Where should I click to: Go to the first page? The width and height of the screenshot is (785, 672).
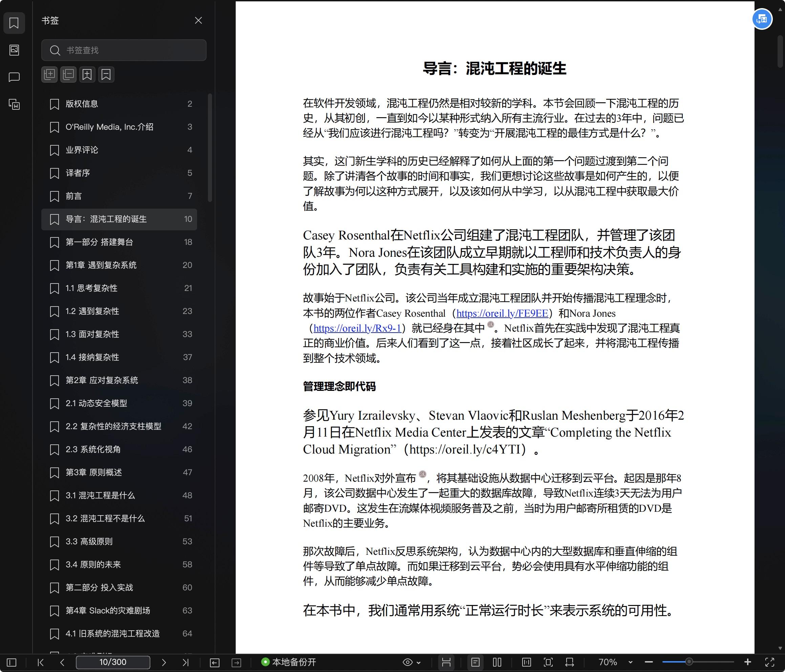(x=41, y=662)
